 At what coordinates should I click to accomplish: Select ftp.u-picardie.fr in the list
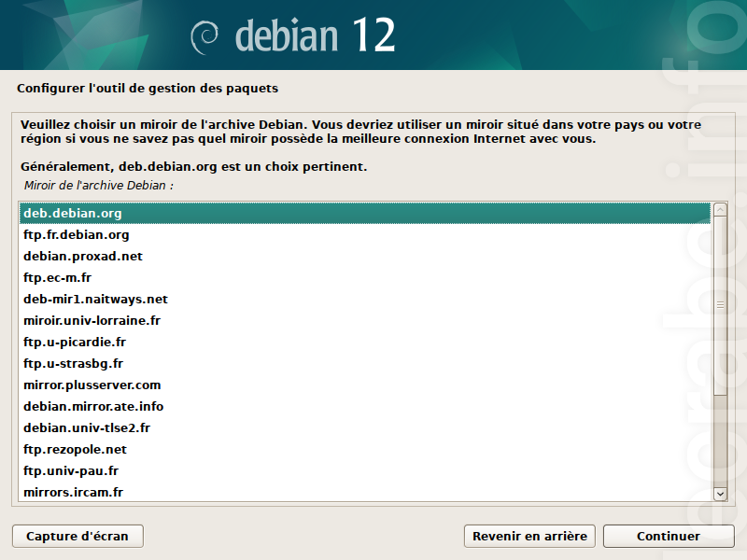pos(365,342)
